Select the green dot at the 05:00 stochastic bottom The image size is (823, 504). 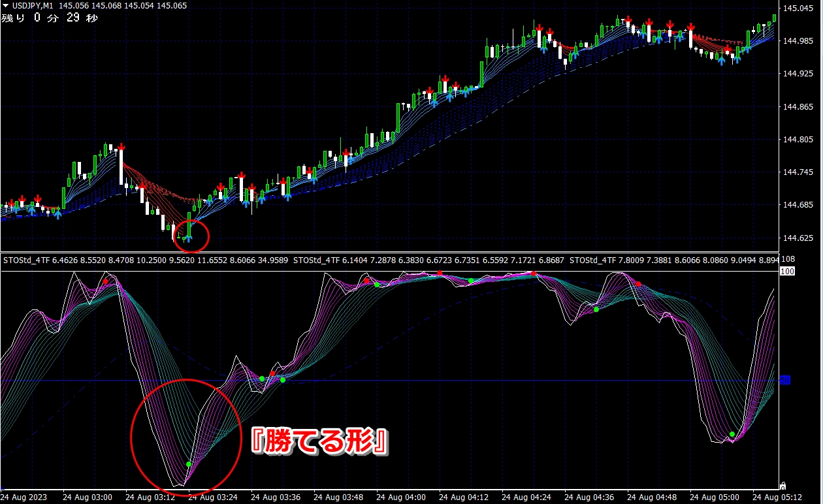click(x=732, y=434)
